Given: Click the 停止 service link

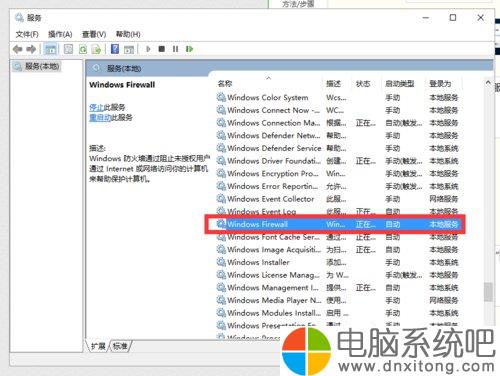Looking at the screenshot, I should click(x=97, y=107).
